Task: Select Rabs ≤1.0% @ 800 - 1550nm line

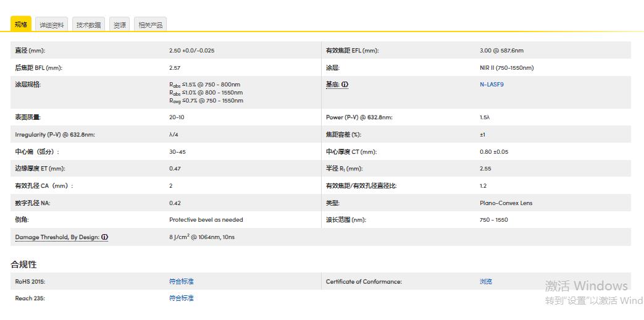Action: click(x=206, y=93)
